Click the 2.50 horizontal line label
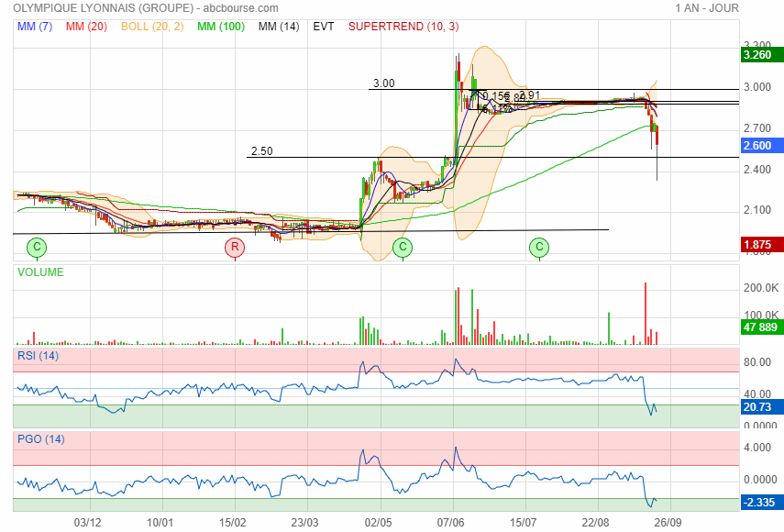The width and height of the screenshot is (784, 532). pyautogui.click(x=261, y=151)
